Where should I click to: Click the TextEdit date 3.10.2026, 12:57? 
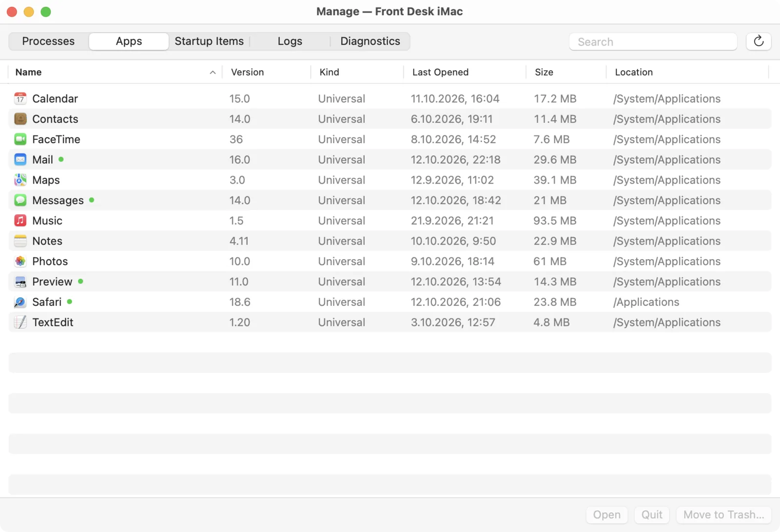(453, 323)
